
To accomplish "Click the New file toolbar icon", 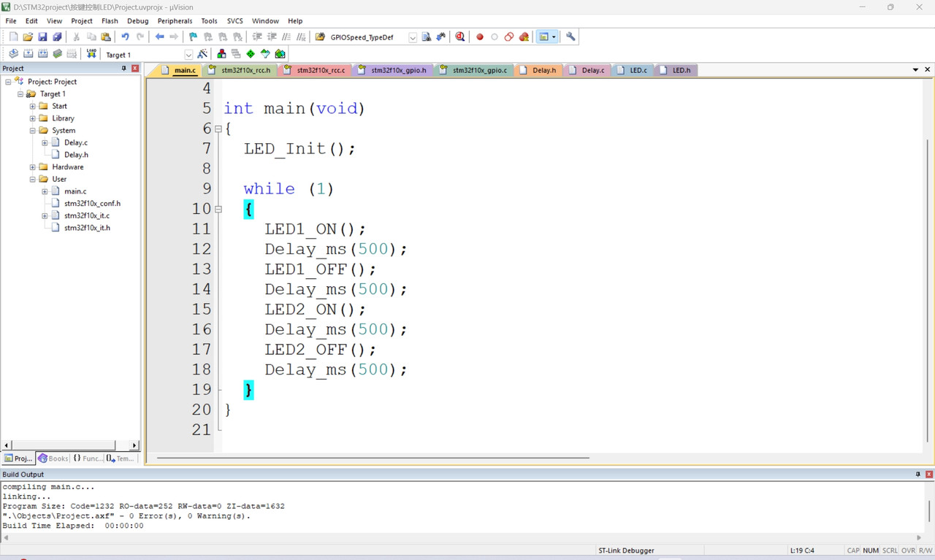I will [13, 37].
